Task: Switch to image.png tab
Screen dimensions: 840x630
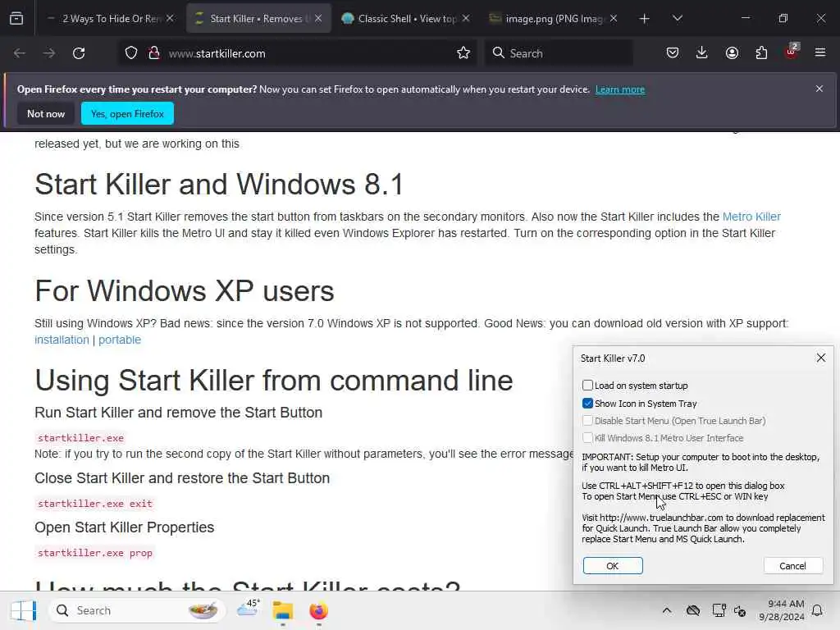Action: tap(555, 19)
